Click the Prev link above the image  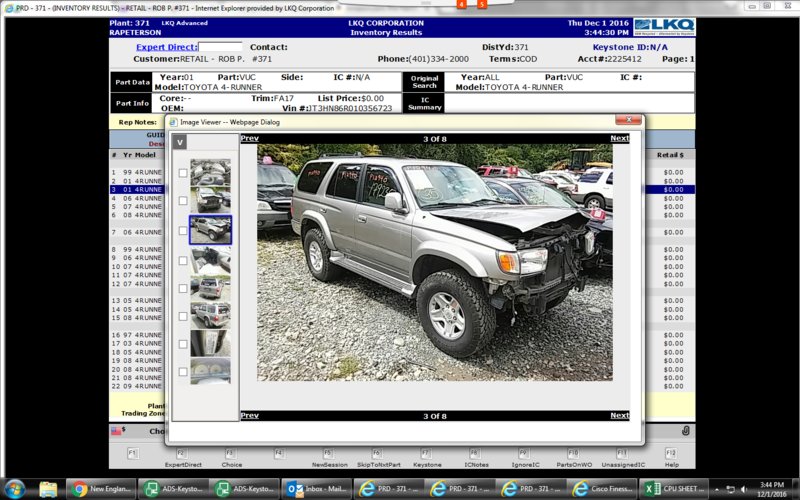point(249,138)
